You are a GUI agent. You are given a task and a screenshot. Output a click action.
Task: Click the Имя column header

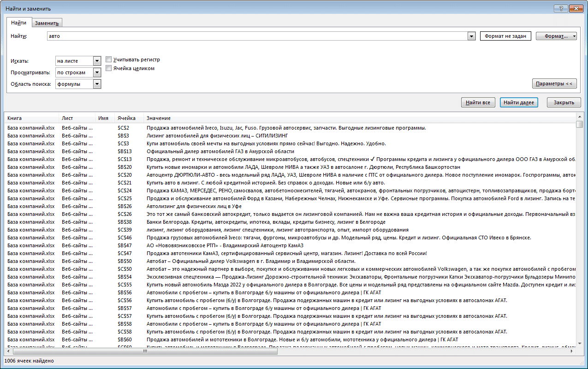pos(105,118)
